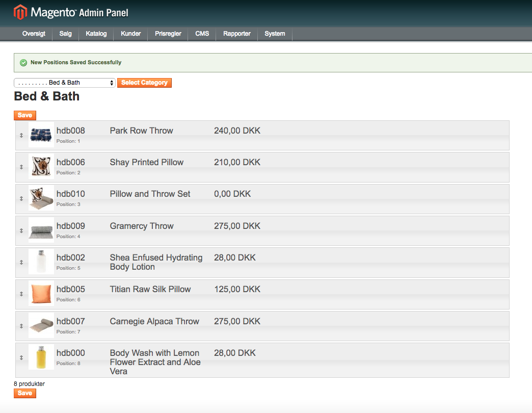The width and height of the screenshot is (532, 413).
Task: Open the Rapporter menu
Action: [237, 34]
